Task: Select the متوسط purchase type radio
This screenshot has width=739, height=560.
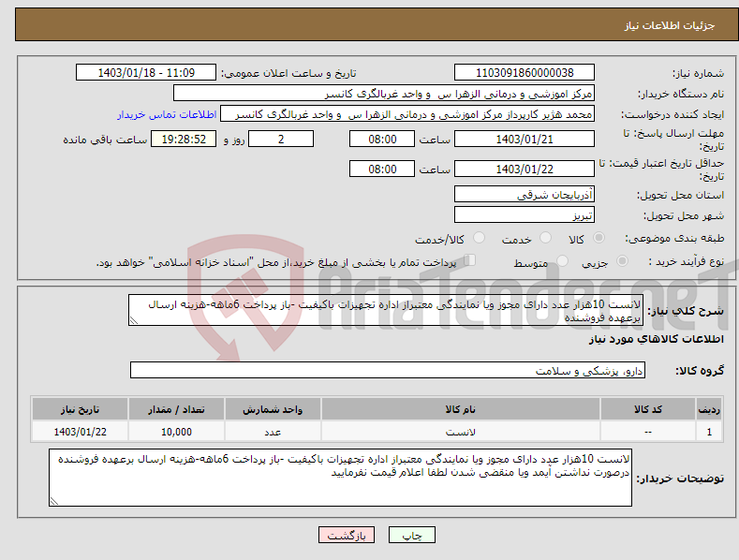Action: pyautogui.click(x=562, y=261)
